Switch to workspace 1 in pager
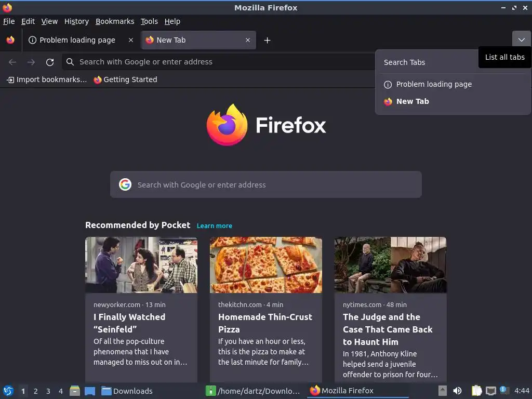Viewport: 532px width, 399px height. coord(23,391)
